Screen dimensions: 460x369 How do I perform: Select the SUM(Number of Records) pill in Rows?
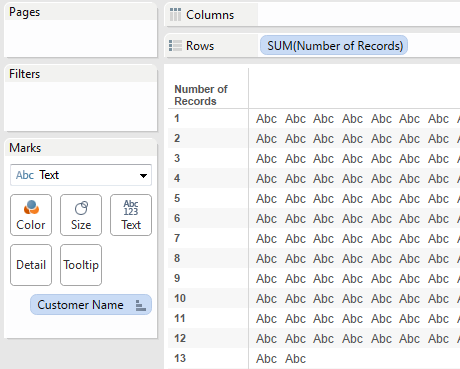334,46
